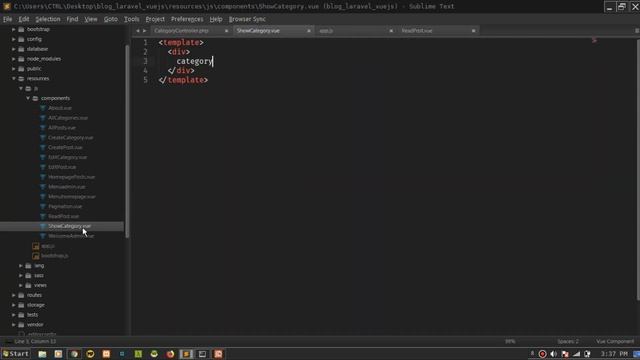Open Firefox from taskbar
Viewport: 640px width, 360px height.
coord(170,354)
